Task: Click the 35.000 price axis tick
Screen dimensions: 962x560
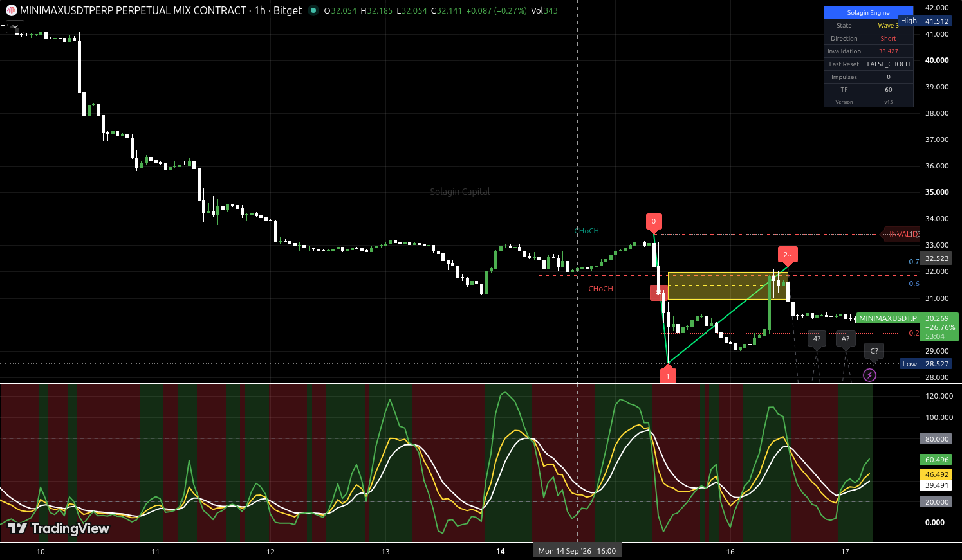Action: pyautogui.click(x=937, y=192)
